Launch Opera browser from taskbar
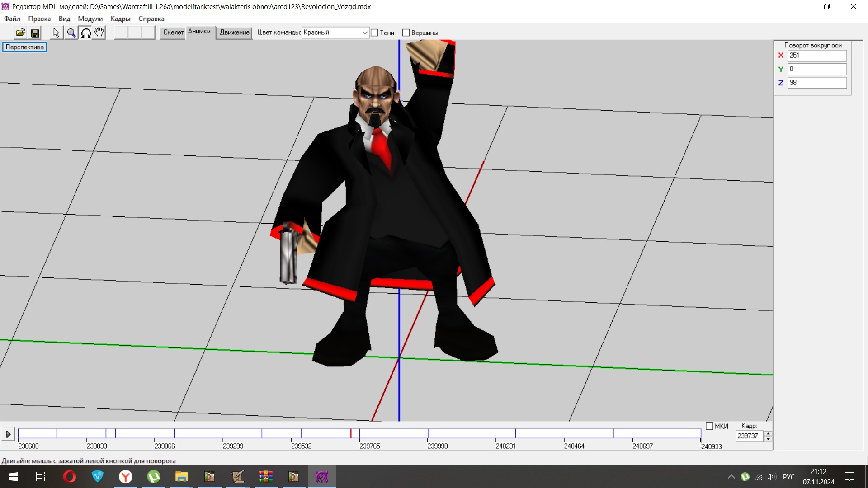The height and width of the screenshot is (488, 868). tap(70, 477)
